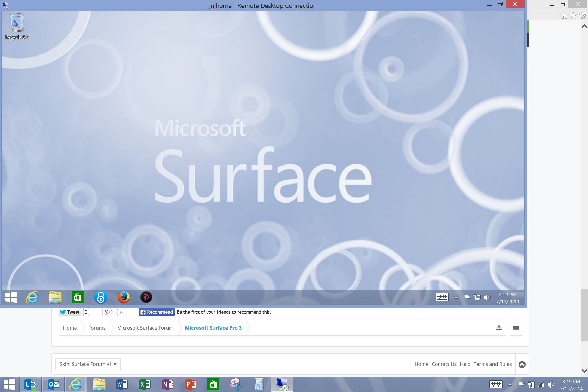
Task: Click the browser vertical scrollbar thumb
Action: click(584, 315)
